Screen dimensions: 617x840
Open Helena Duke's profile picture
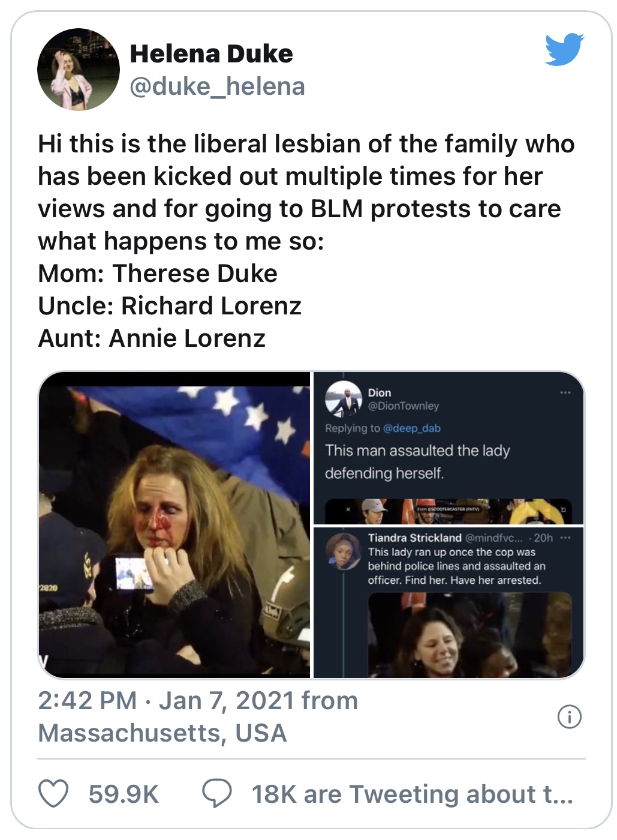pos(79,70)
